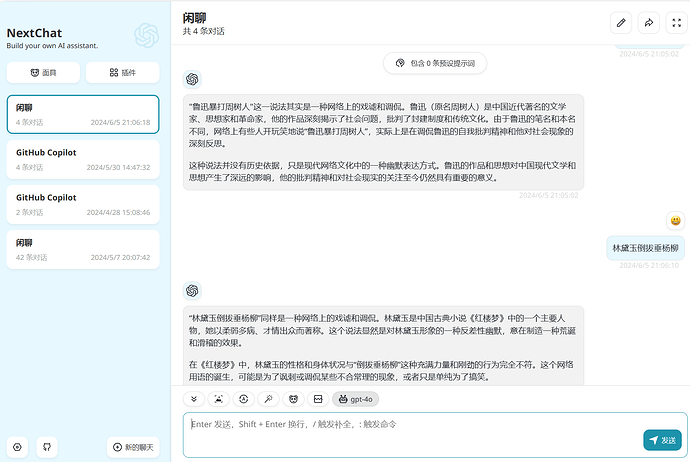This screenshot has height=462, width=690.
Task: Open the 插件 (plugins) panel
Action: tap(122, 73)
